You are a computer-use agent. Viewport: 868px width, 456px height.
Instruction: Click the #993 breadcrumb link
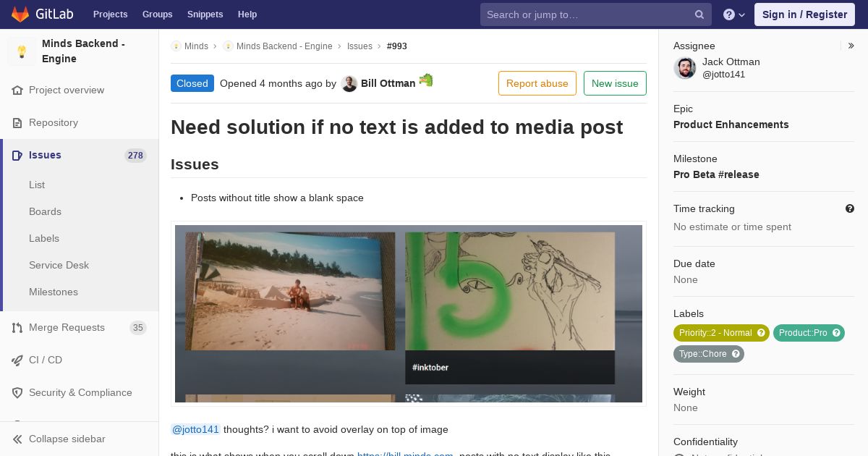(x=397, y=46)
